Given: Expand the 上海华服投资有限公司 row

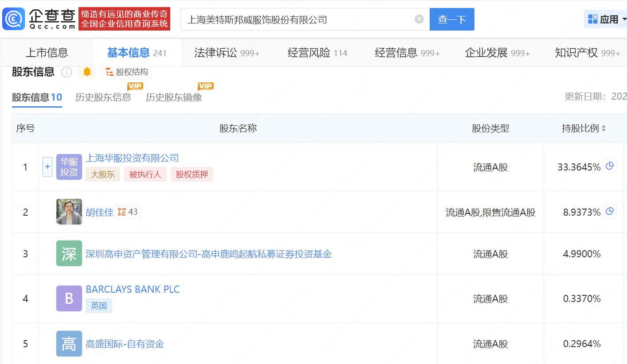Looking at the screenshot, I should (47, 167).
